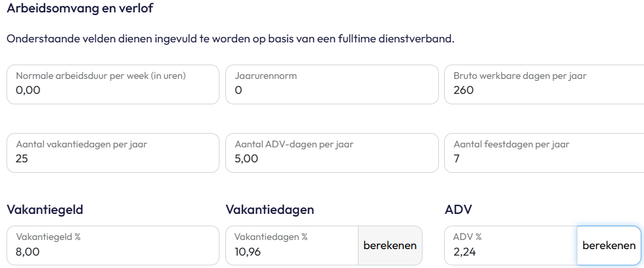Select the Bruto werkbare dagen per jaar field
Image resolution: width=644 pixels, height=268 pixels.
pos(544,84)
